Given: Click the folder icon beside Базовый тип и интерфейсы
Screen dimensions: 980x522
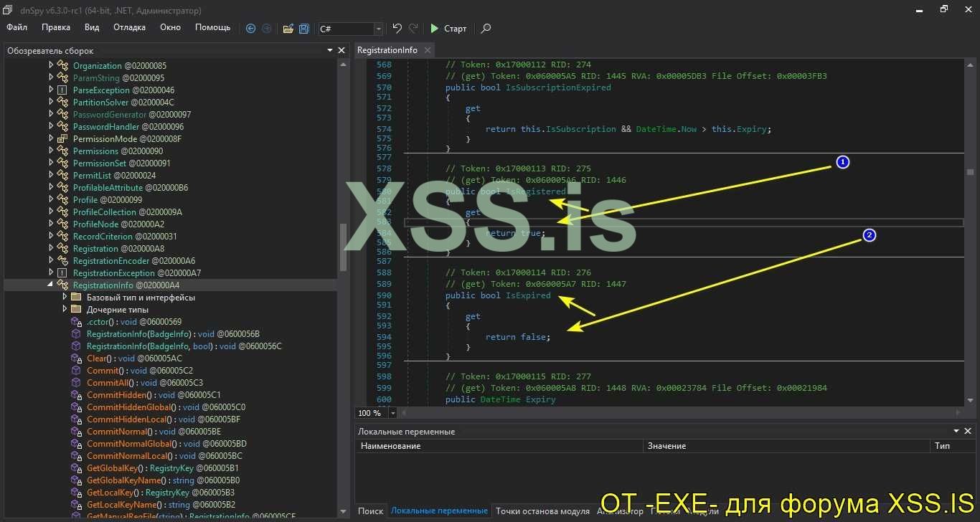Looking at the screenshot, I should (x=76, y=298).
